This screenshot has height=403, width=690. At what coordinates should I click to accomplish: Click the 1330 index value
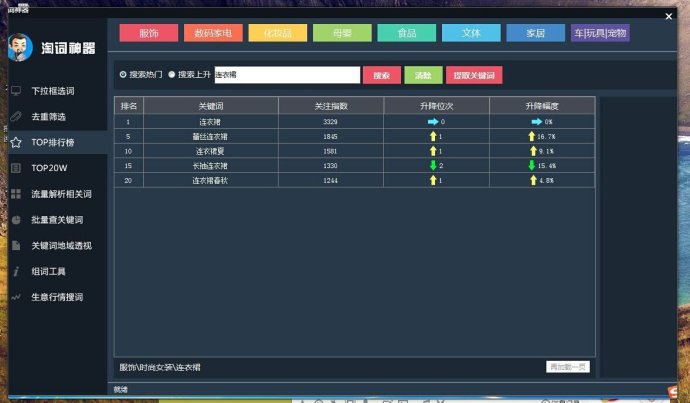(x=330, y=165)
